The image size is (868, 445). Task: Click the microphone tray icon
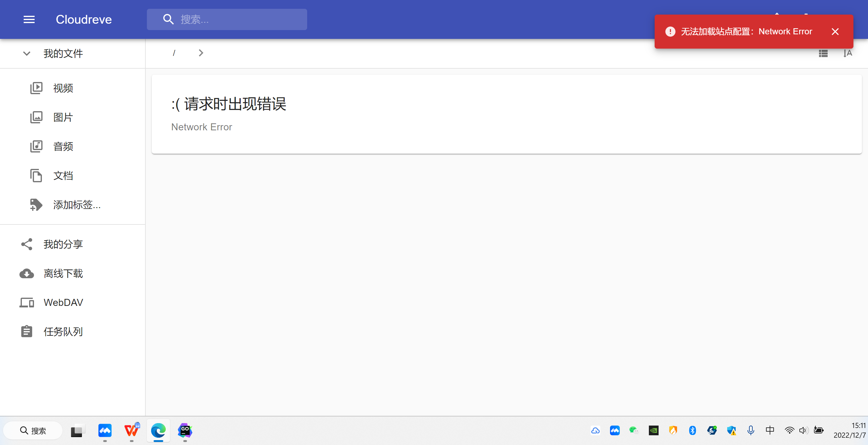coord(751,430)
